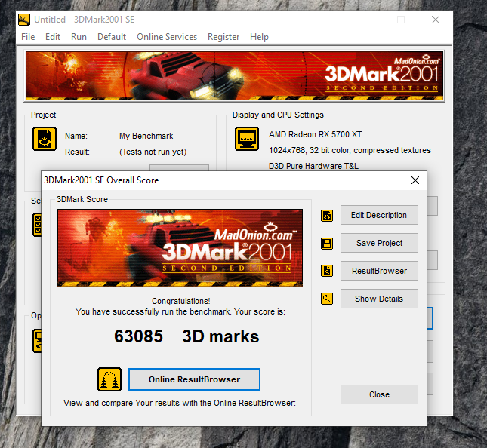487x448 pixels.
Task: Open the Run menu
Action: click(79, 37)
